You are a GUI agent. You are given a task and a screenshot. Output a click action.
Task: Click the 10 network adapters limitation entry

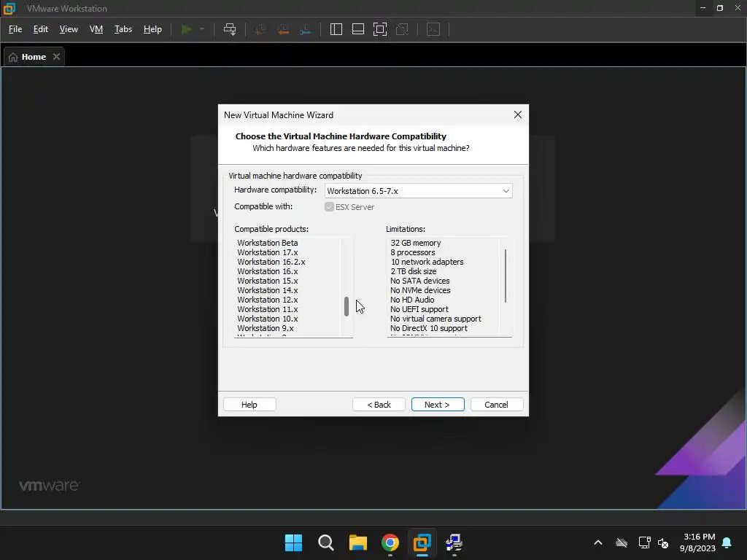(427, 262)
